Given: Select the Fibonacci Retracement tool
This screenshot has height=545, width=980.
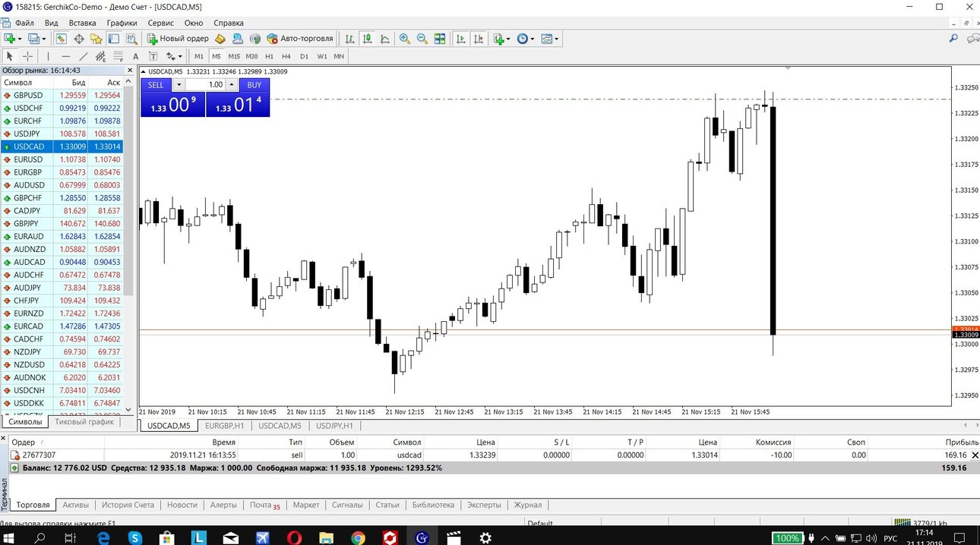Looking at the screenshot, I should coord(118,56).
